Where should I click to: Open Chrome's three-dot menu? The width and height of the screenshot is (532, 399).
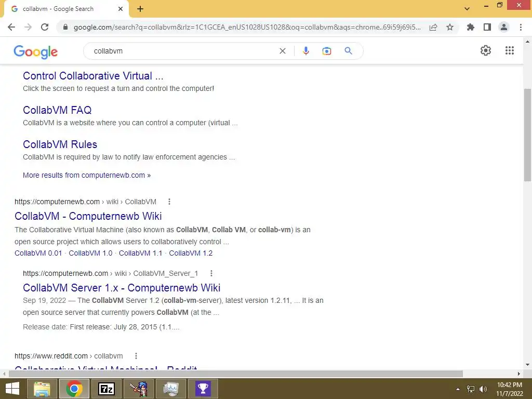pos(521,27)
